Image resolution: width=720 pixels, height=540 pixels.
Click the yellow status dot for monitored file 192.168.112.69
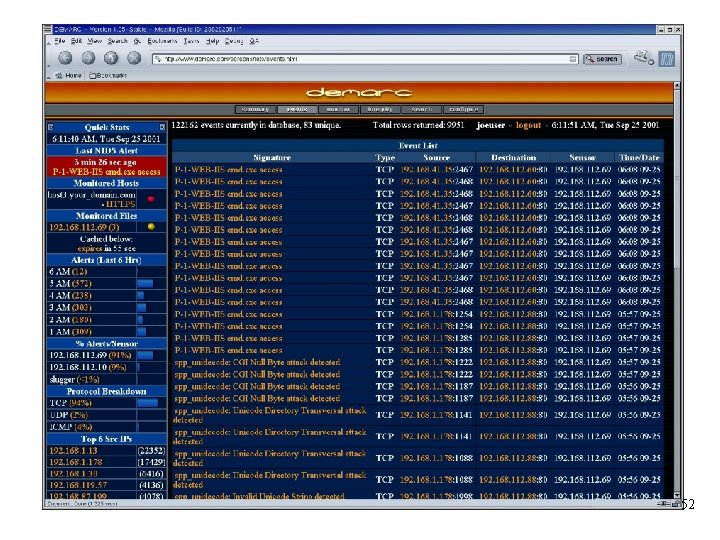click(151, 227)
